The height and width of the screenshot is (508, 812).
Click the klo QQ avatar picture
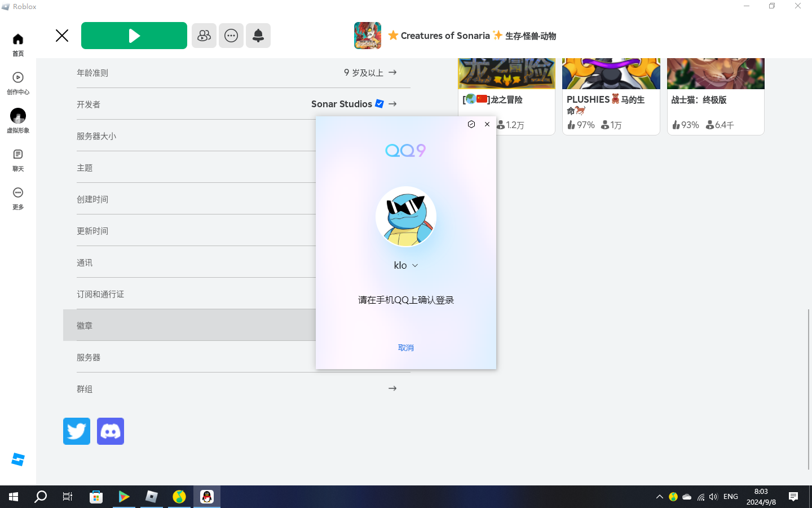point(406,217)
